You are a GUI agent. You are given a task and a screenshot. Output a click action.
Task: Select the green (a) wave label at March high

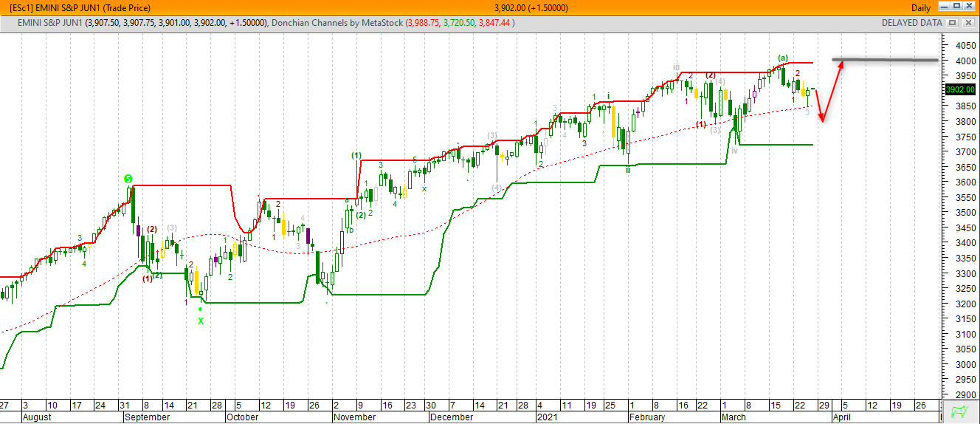point(783,58)
